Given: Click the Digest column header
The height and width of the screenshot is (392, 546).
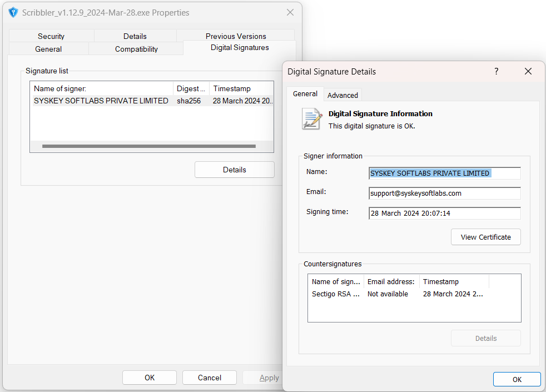Looking at the screenshot, I should 191,88.
